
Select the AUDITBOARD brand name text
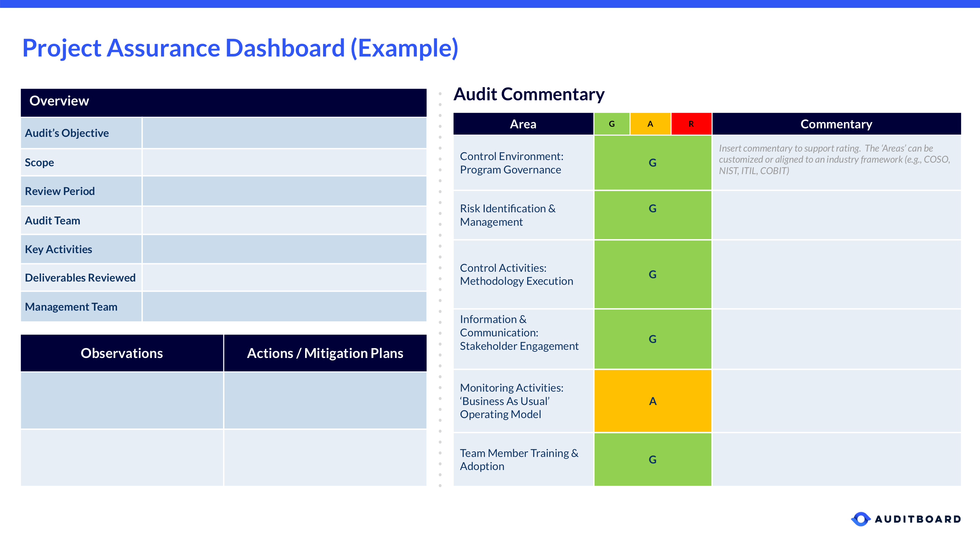(x=918, y=519)
